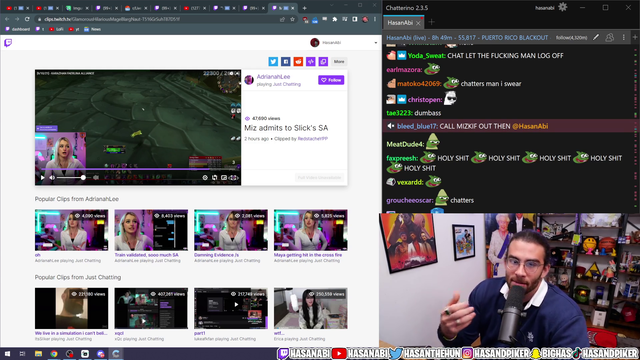The width and height of the screenshot is (640, 360).
Task: Open the LoFi bookmark
Action: (x=56, y=29)
